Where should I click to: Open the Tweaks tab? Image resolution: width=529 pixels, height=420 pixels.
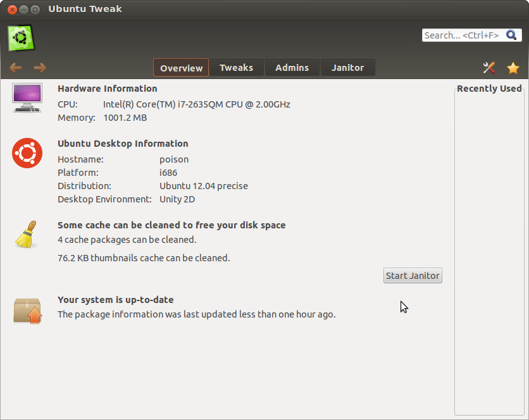236,68
